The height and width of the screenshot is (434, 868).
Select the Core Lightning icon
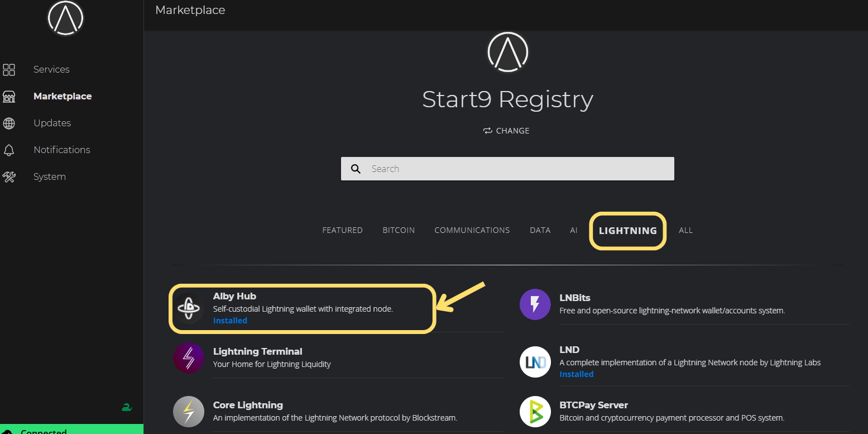[x=189, y=412]
